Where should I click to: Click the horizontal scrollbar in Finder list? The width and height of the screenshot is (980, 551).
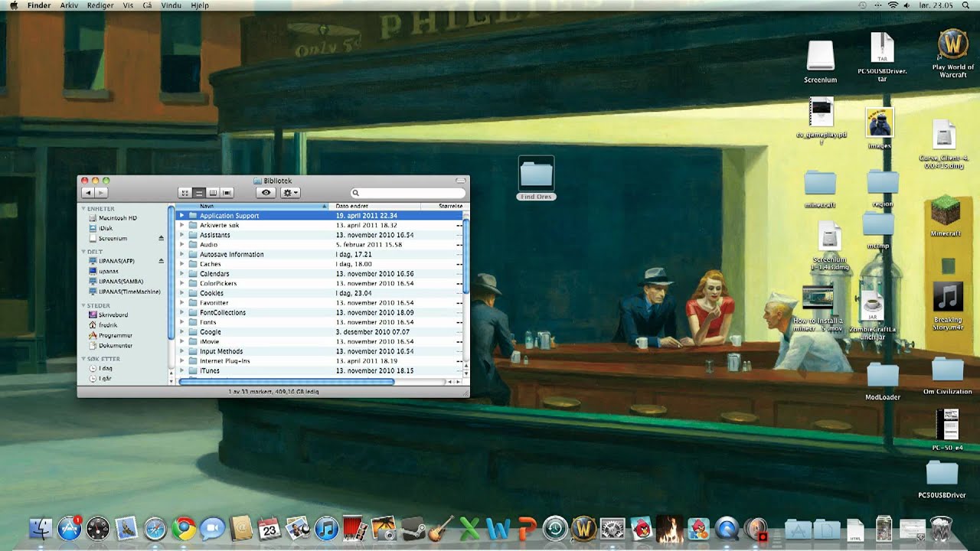[286, 381]
